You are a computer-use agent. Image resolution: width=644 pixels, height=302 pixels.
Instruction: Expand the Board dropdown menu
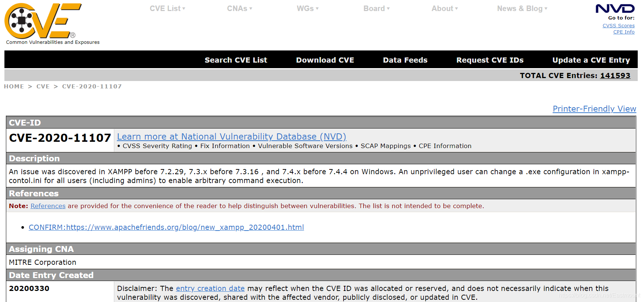pyautogui.click(x=376, y=8)
